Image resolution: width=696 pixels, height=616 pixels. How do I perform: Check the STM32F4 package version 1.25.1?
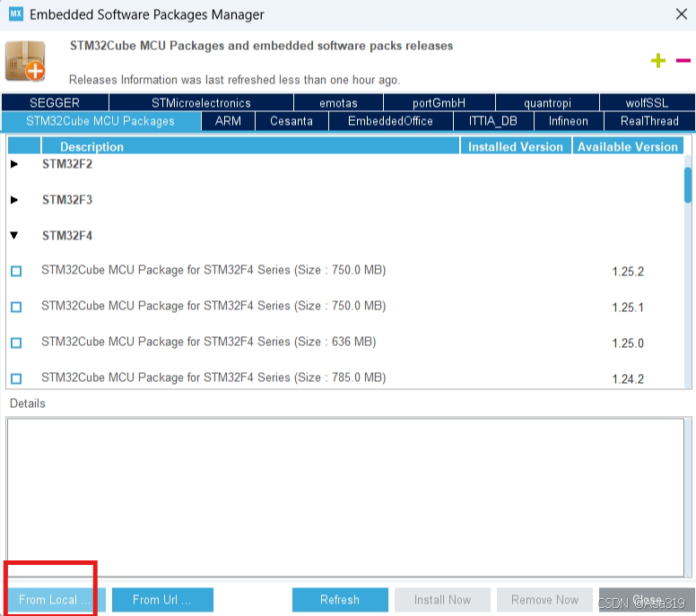[x=16, y=307]
